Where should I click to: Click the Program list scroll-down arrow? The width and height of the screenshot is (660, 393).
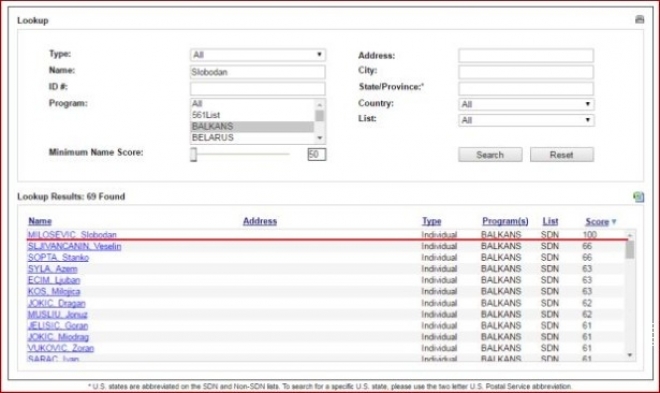pos(320,138)
